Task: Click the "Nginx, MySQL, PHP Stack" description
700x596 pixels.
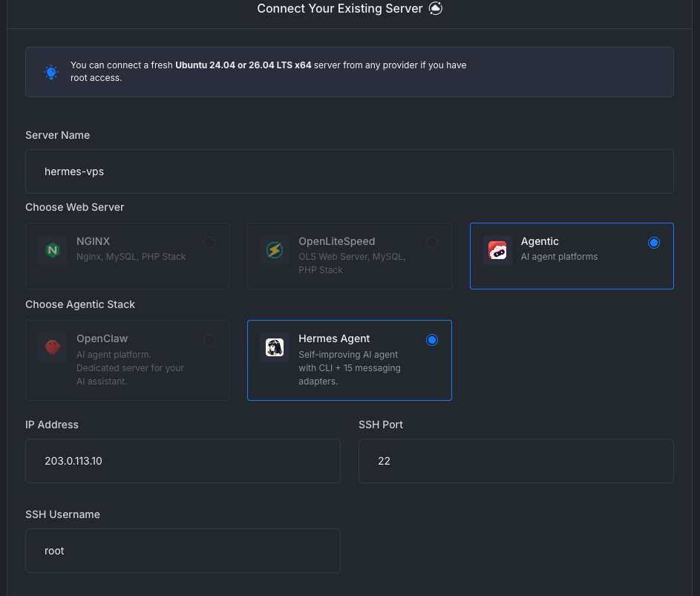Action: point(131,257)
